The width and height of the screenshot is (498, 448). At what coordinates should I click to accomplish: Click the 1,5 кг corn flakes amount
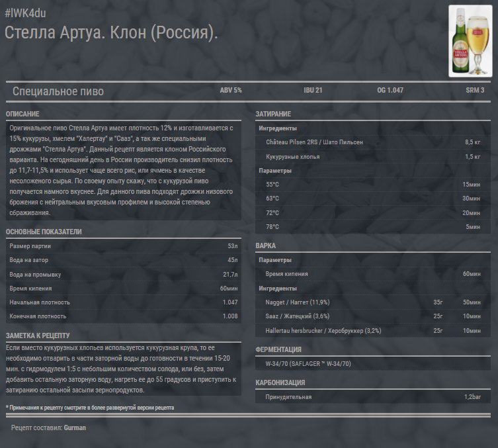coord(473,157)
